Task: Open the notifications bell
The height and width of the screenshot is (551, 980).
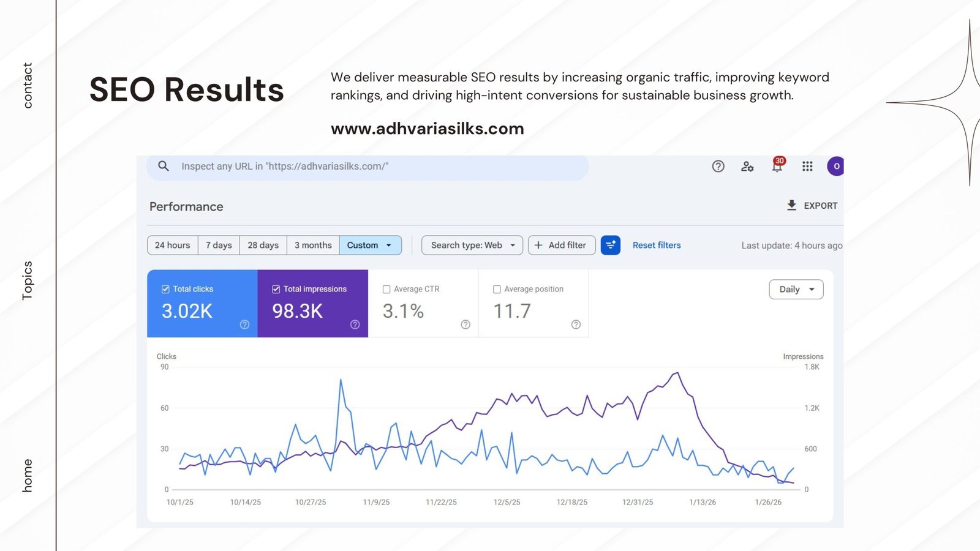Action: 777,167
